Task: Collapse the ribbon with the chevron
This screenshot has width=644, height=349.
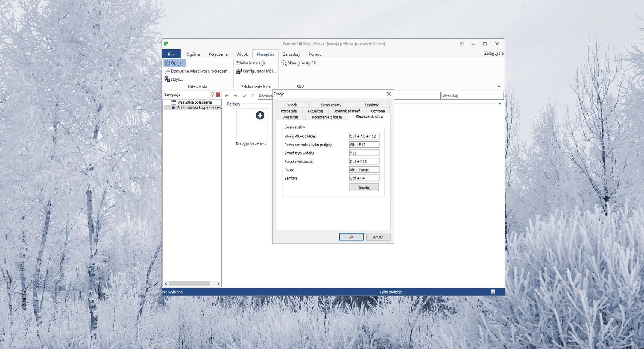Action: pos(499,87)
